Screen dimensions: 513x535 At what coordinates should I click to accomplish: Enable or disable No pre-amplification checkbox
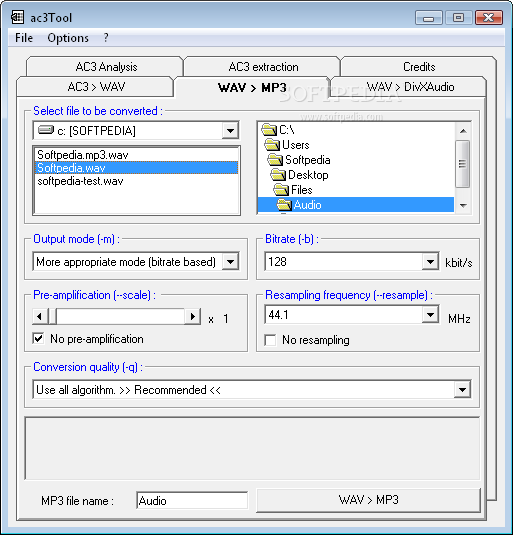tap(38, 339)
